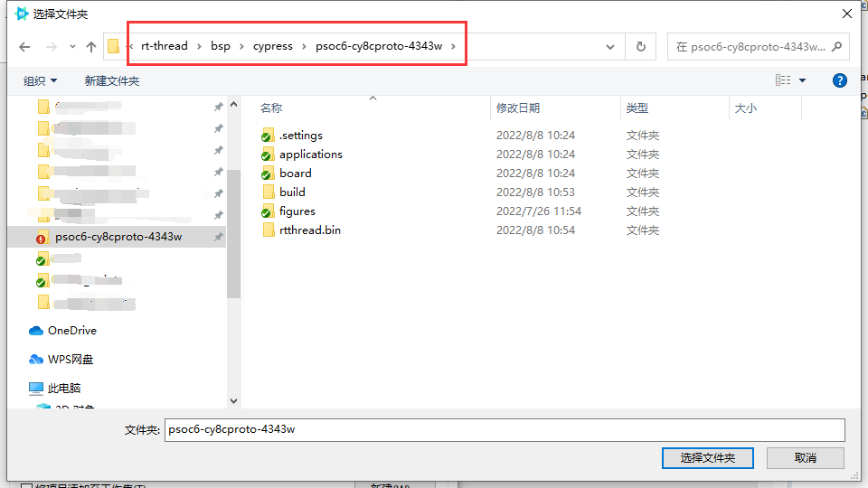Select the OneDrive cloud icon in sidebar
Viewport: 868px width, 488px height.
point(36,331)
